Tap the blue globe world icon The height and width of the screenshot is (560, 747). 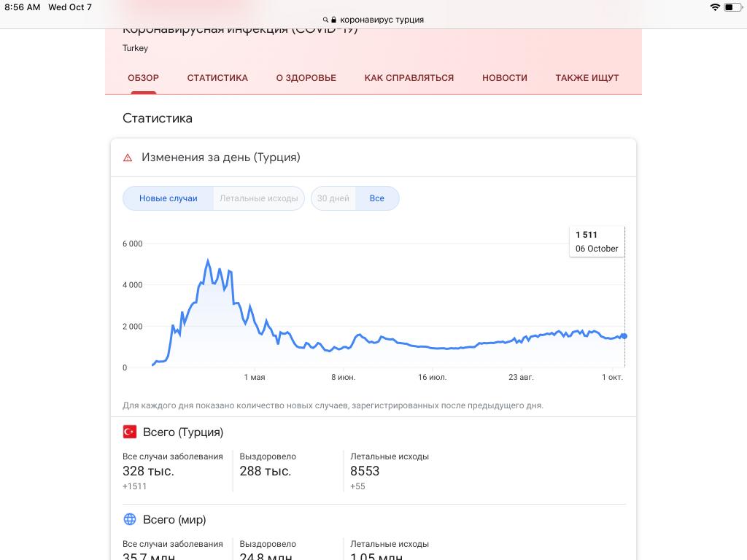(x=130, y=520)
